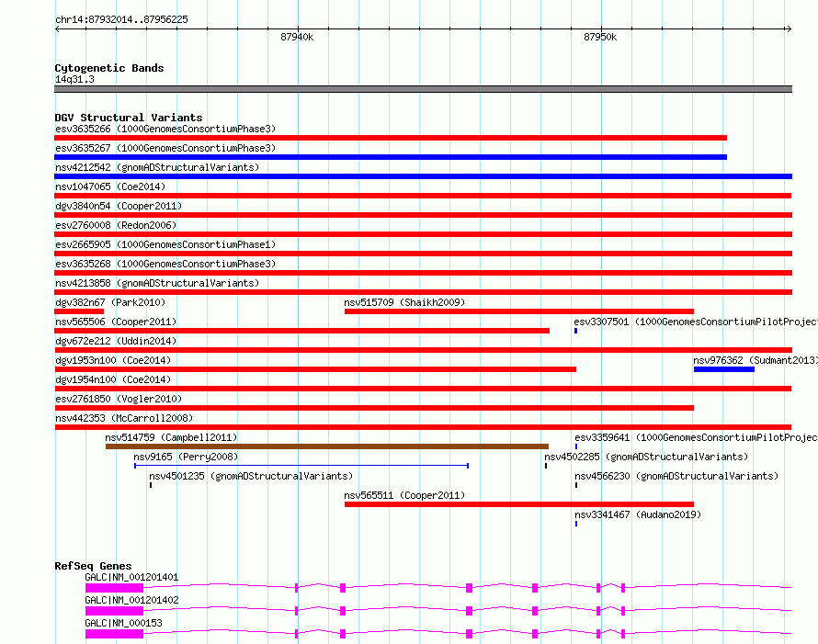
Task: Click the chr14:87932014..87956225 coordinate text
Action: 121,20
